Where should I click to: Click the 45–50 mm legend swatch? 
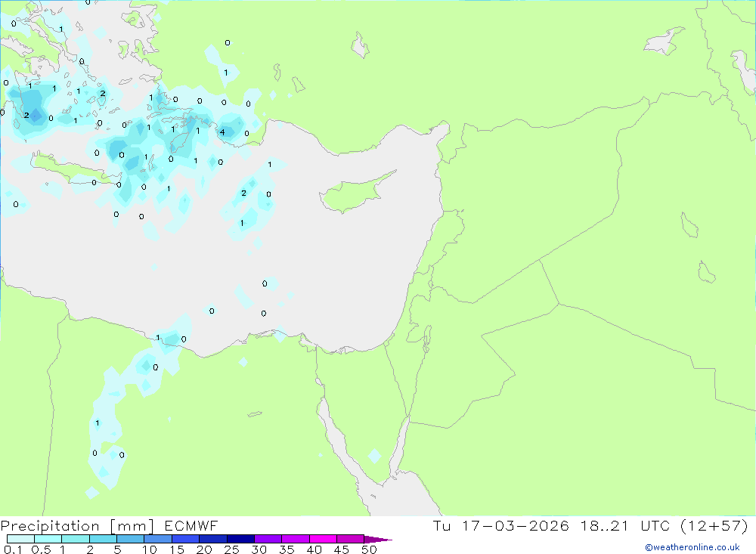[351, 539]
